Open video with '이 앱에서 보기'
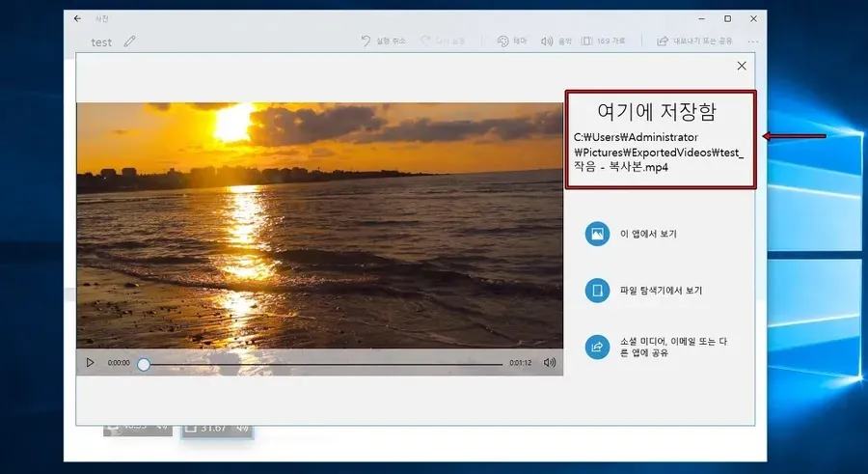Screen dimensions: 868x474 click(x=631, y=234)
